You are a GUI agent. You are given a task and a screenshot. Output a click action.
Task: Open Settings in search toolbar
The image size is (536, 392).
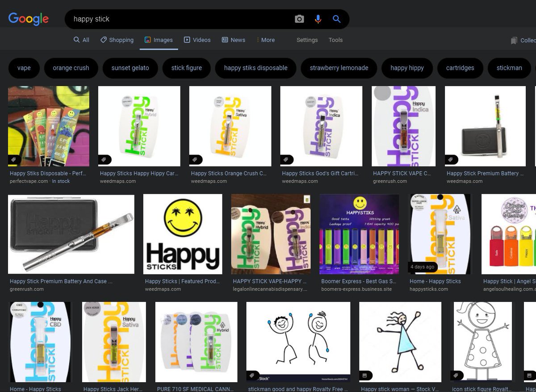307,40
